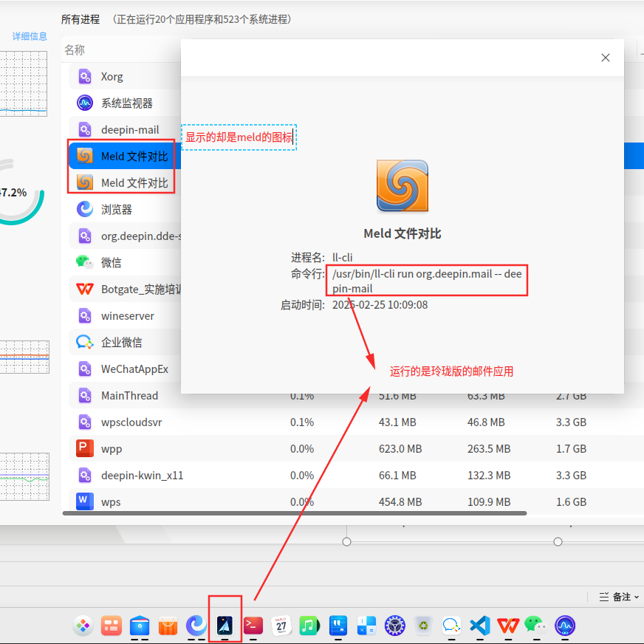644x644 pixels.
Task: Click the blue W icon of the wps process
Action: [85, 501]
